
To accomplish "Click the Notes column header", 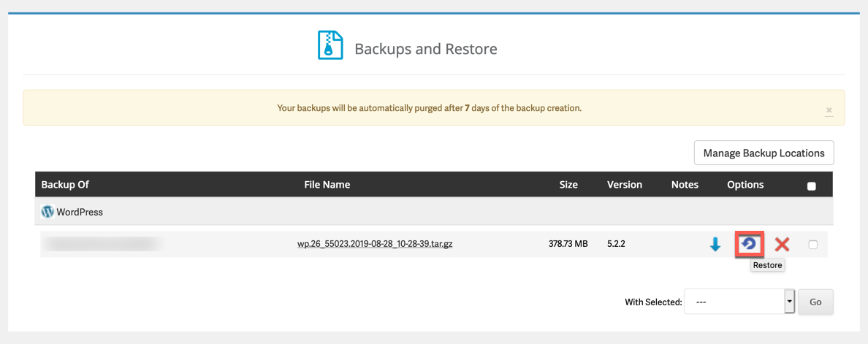I will [685, 185].
